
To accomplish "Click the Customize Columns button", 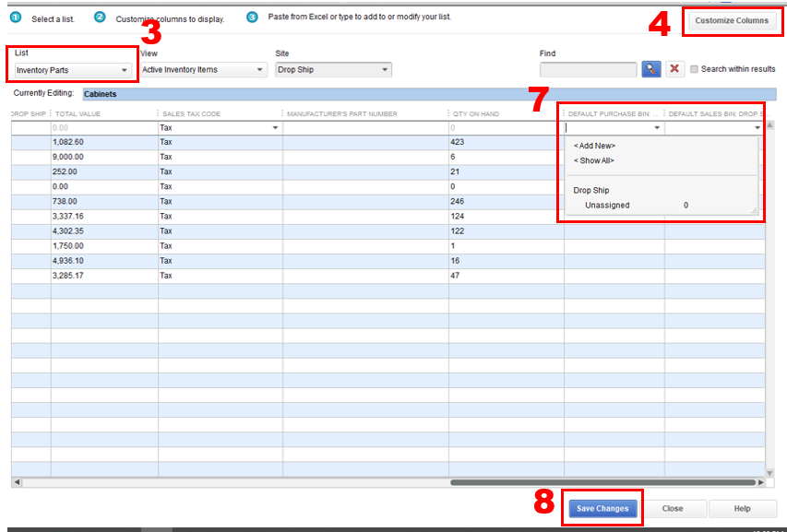I will point(732,20).
